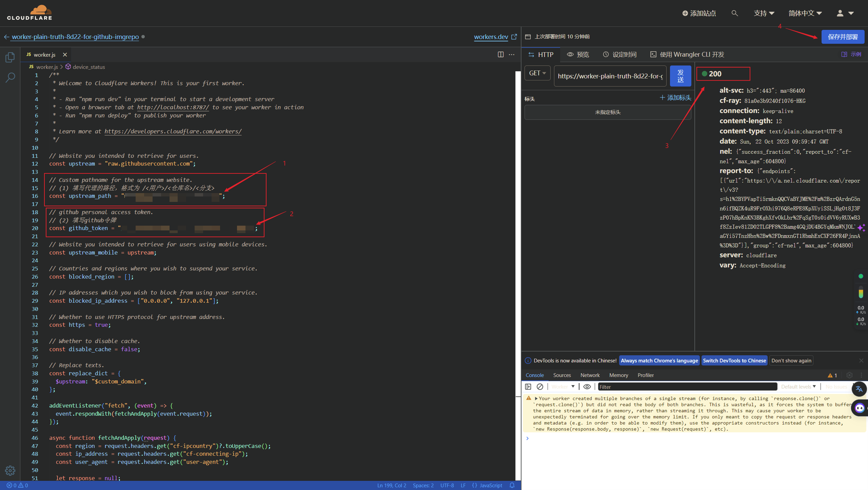Toggle the DevTools console sidebar icon
The height and width of the screenshot is (490, 868).
pos(528,387)
